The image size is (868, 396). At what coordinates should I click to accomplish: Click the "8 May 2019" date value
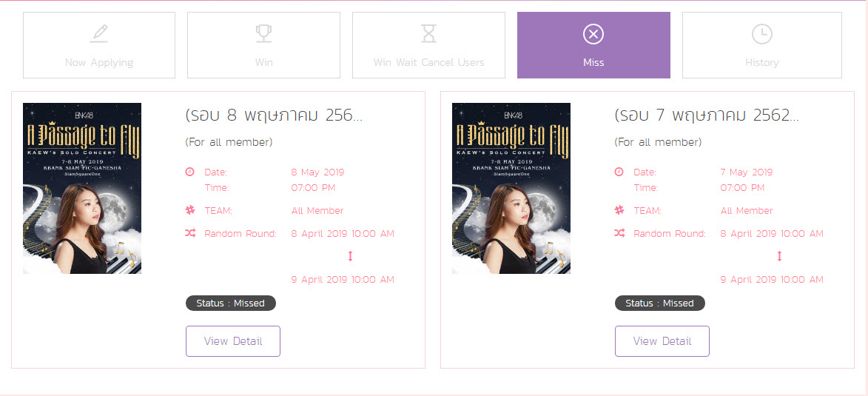[317, 172]
